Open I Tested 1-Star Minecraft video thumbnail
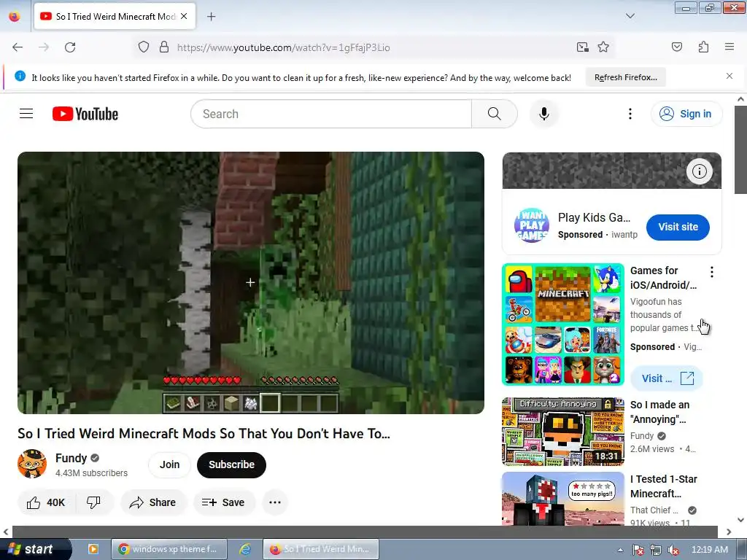 [563, 499]
